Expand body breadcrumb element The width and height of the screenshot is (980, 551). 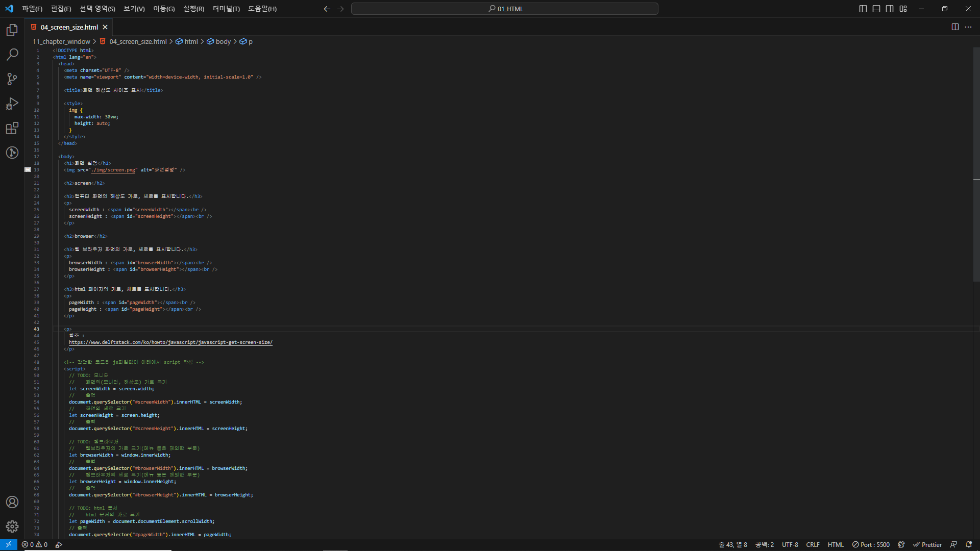point(223,41)
